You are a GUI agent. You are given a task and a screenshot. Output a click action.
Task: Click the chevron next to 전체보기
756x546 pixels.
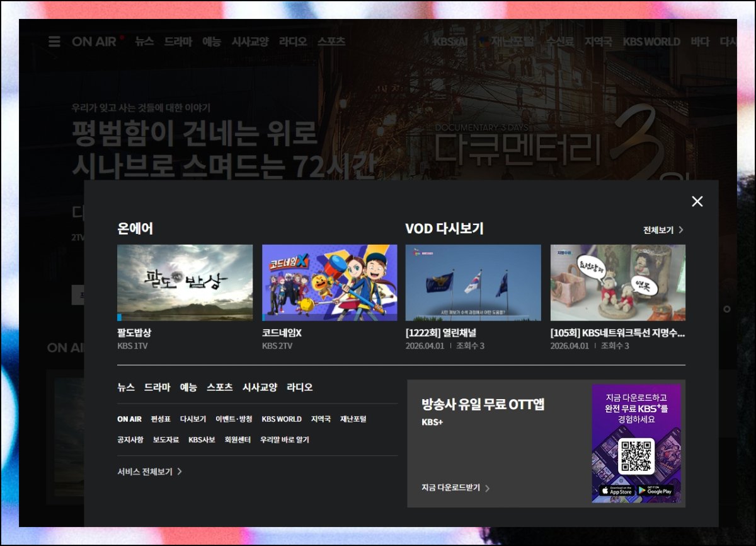[x=681, y=230]
